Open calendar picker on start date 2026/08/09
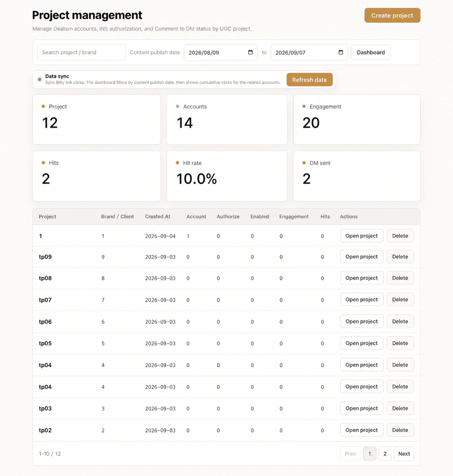This screenshot has height=476, width=453. (x=250, y=52)
